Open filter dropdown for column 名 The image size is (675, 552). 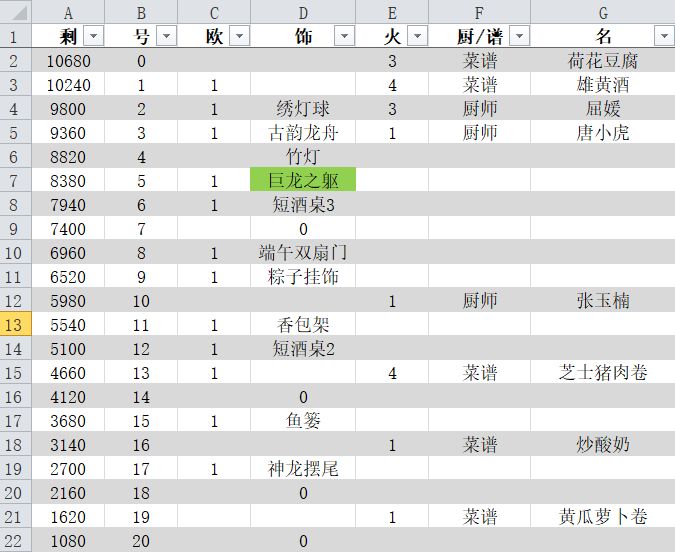pos(664,36)
